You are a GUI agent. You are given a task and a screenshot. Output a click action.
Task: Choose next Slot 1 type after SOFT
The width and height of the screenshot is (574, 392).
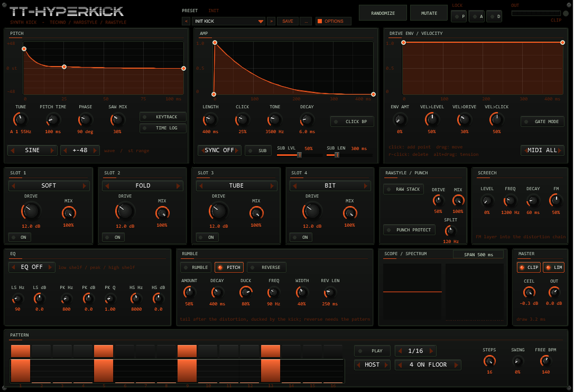click(x=84, y=186)
